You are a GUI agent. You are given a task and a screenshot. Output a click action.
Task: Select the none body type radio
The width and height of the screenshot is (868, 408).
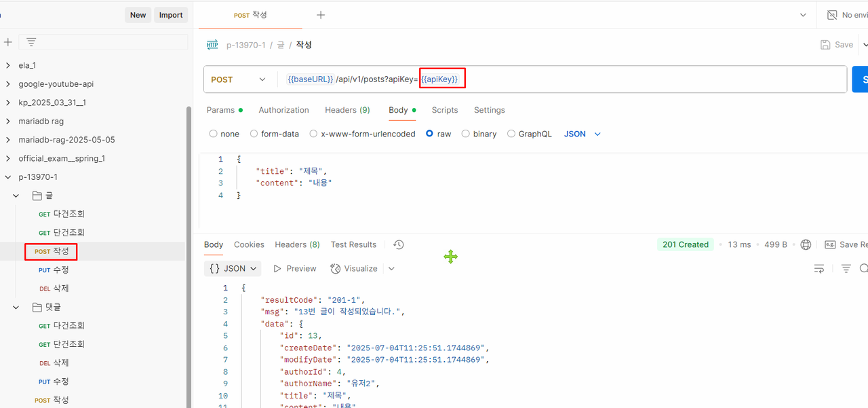tap(214, 134)
